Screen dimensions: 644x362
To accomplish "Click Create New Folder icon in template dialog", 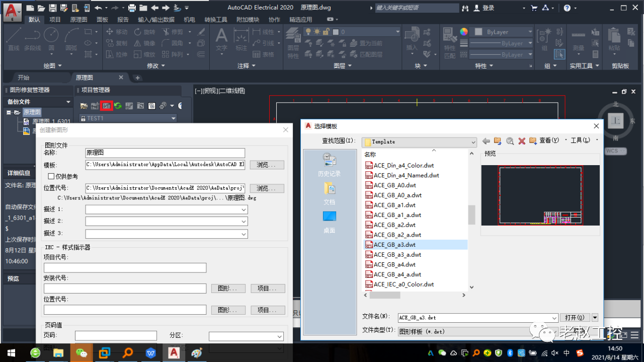I will pyautogui.click(x=533, y=141).
